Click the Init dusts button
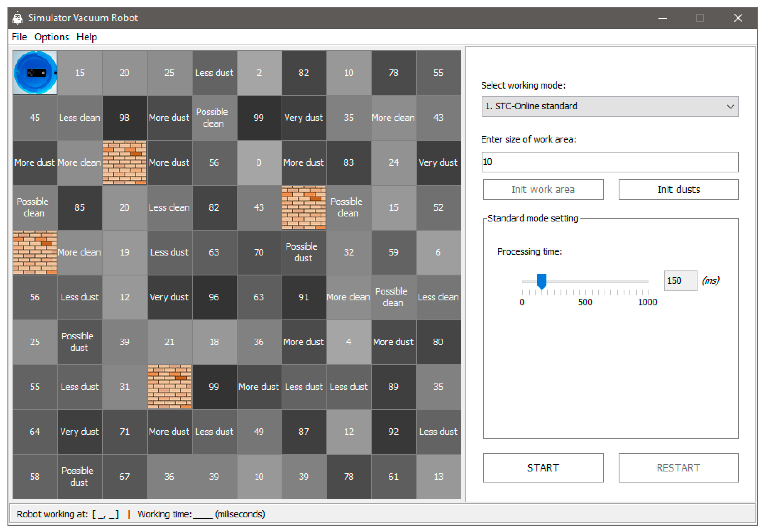Screen dimensions: 763x532 click(678, 189)
